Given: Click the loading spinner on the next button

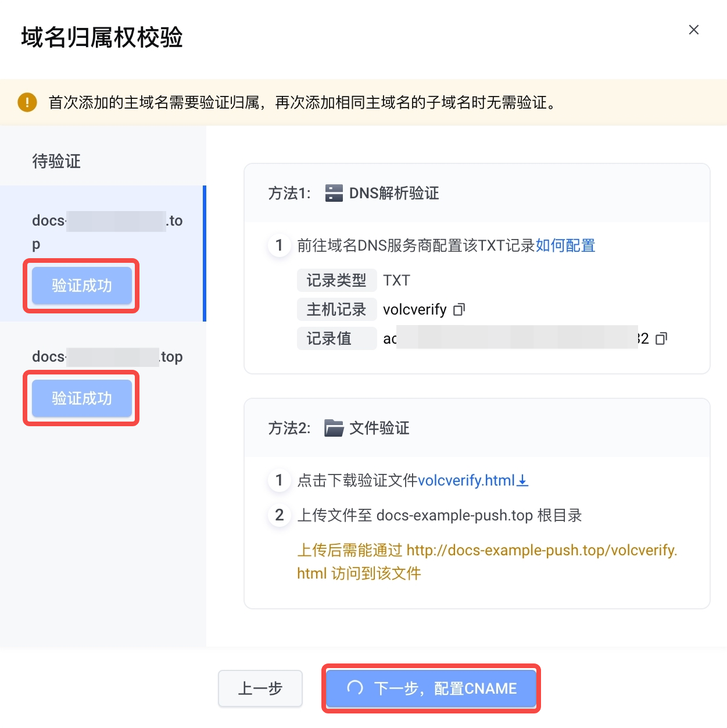Looking at the screenshot, I should (355, 688).
